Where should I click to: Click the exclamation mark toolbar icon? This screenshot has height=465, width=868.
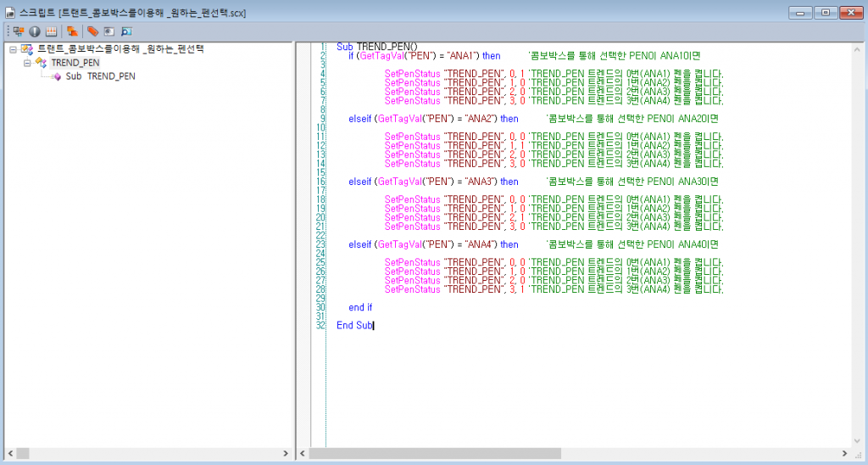tap(34, 31)
